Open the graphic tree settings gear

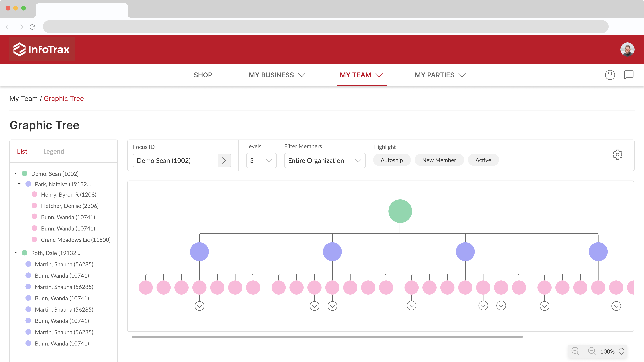[617, 155]
